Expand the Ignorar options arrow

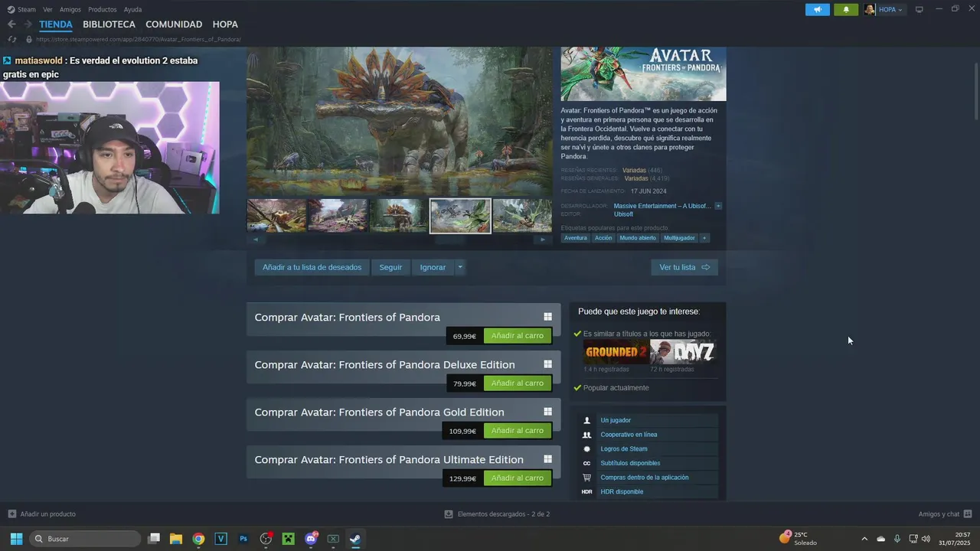pyautogui.click(x=460, y=267)
